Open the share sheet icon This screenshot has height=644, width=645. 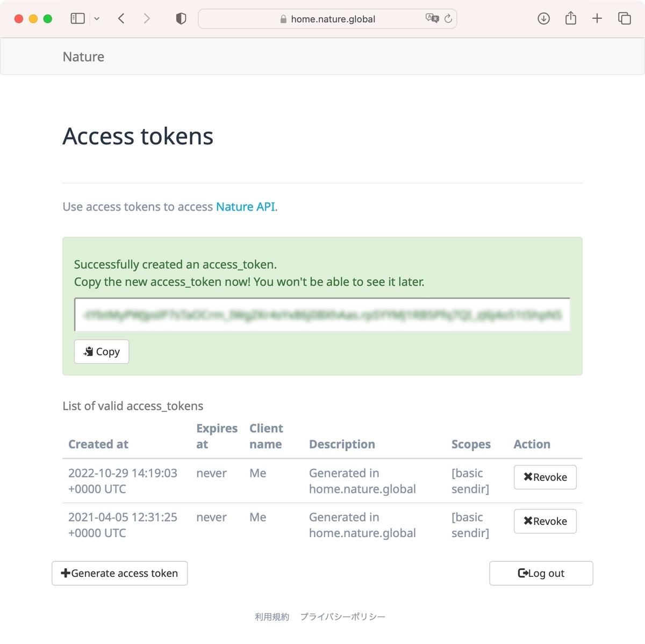click(x=571, y=19)
